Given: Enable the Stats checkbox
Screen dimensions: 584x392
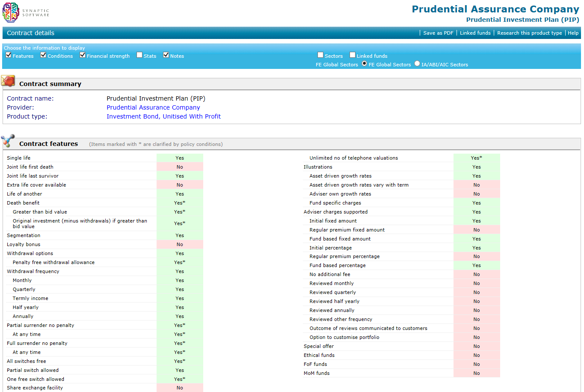Looking at the screenshot, I should tap(139, 55).
